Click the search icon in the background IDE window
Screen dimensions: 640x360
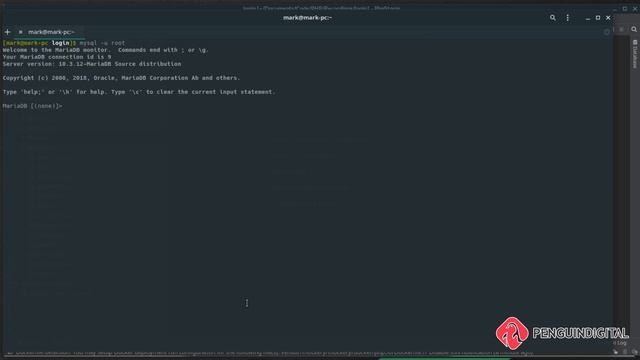pos(634,29)
